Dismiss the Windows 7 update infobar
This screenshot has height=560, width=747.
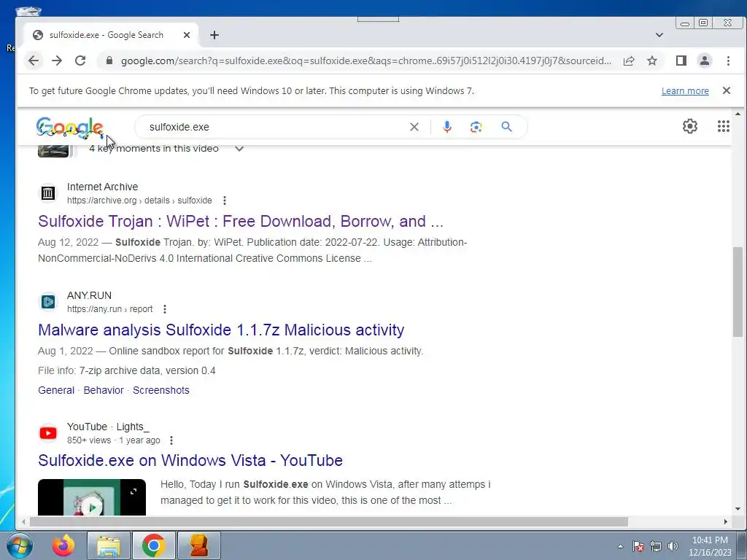727,90
